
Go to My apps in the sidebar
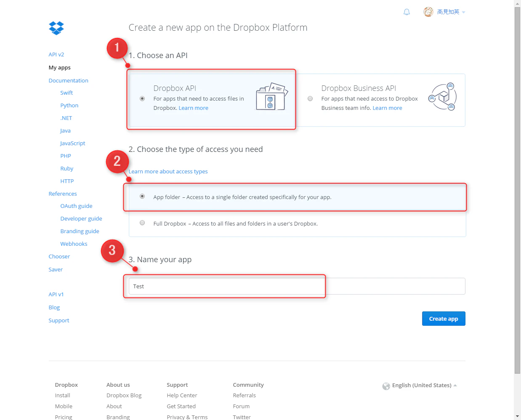60,68
